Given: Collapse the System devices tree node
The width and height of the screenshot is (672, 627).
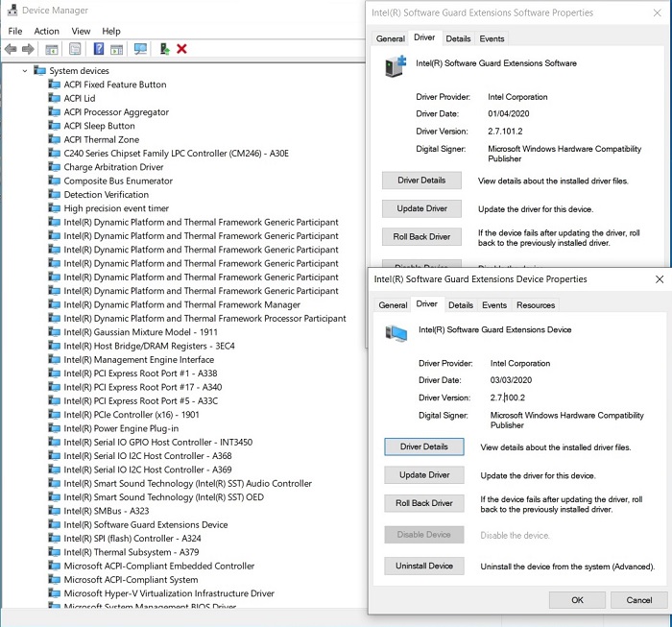Looking at the screenshot, I should pos(25,71).
